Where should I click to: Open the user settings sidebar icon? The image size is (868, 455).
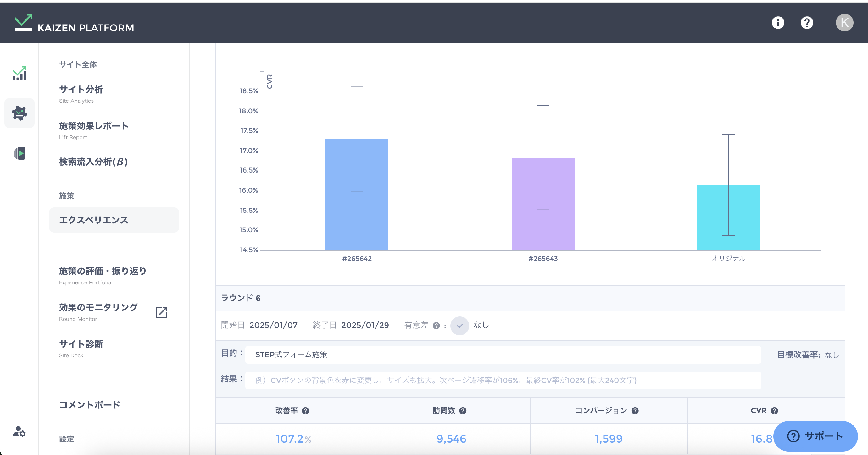click(19, 431)
